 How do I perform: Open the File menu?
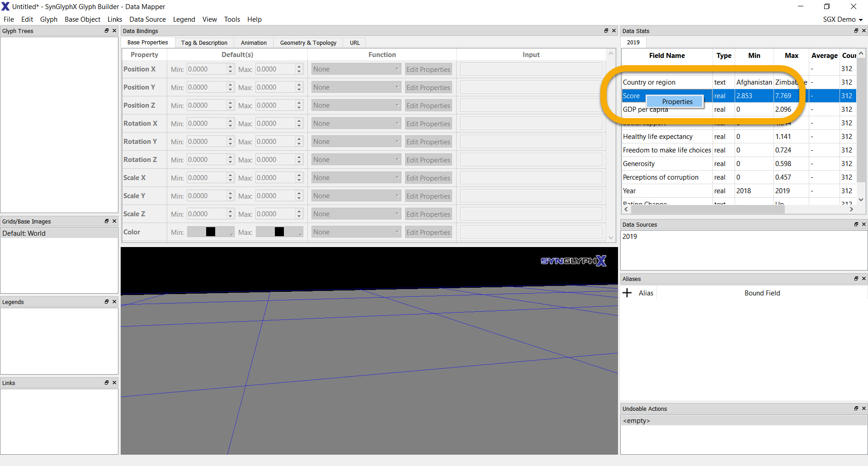pos(9,19)
